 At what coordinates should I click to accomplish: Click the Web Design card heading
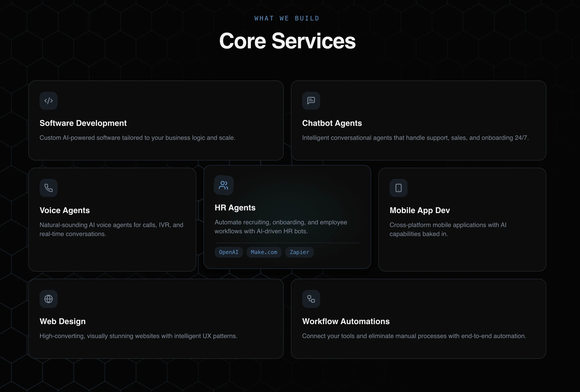[62, 321]
